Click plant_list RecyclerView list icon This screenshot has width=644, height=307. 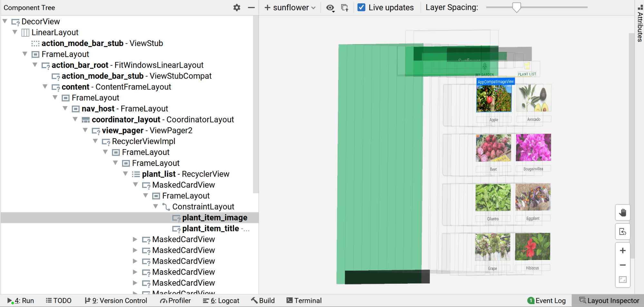136,174
